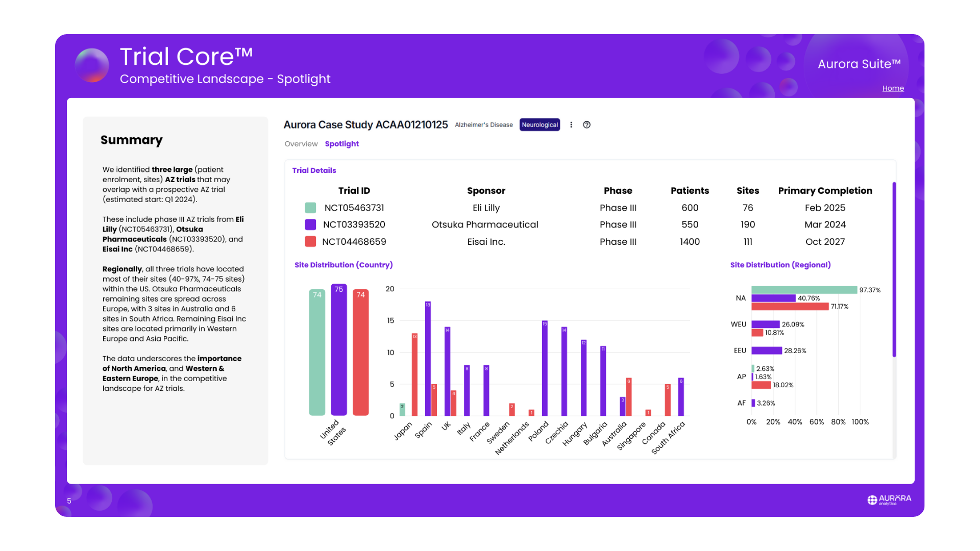Click patients value 1400

[x=690, y=242]
